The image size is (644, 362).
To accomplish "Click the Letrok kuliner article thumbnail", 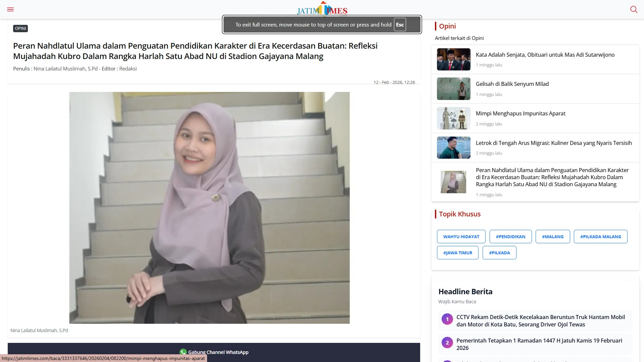I will 453,147.
